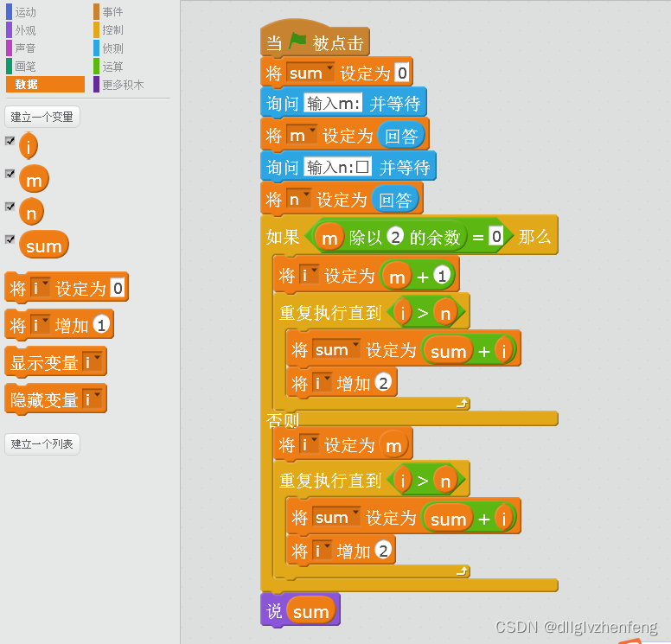The height and width of the screenshot is (644, 671).
Task: Click the 否则 (else) label of the if block
Action: coord(283,420)
